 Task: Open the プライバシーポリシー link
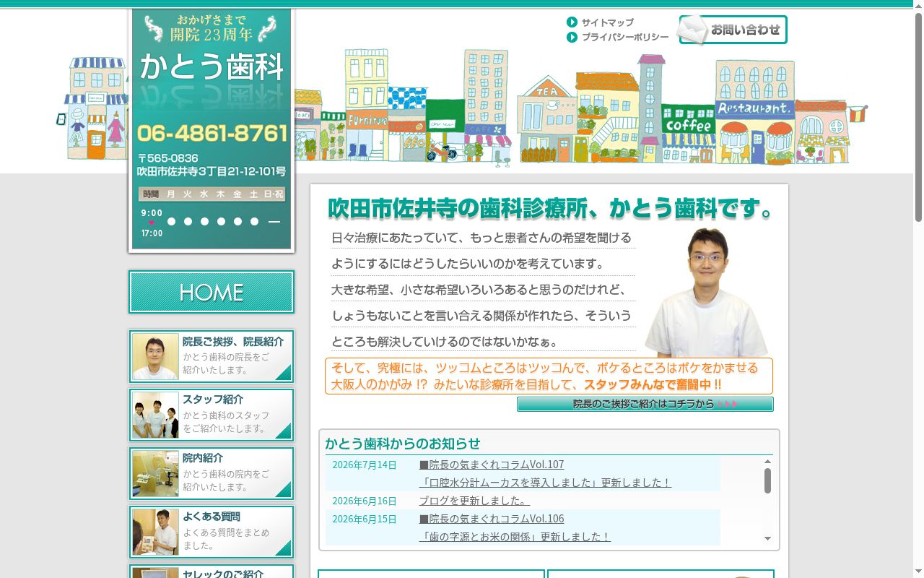[625, 37]
